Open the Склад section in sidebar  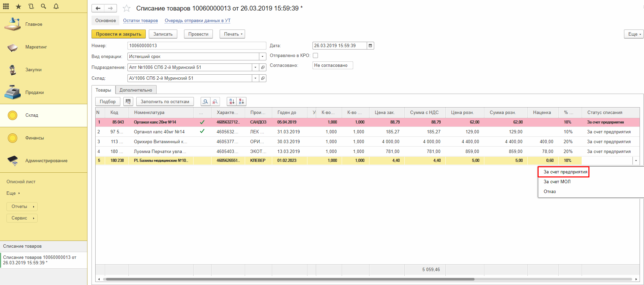pyautogui.click(x=32, y=115)
